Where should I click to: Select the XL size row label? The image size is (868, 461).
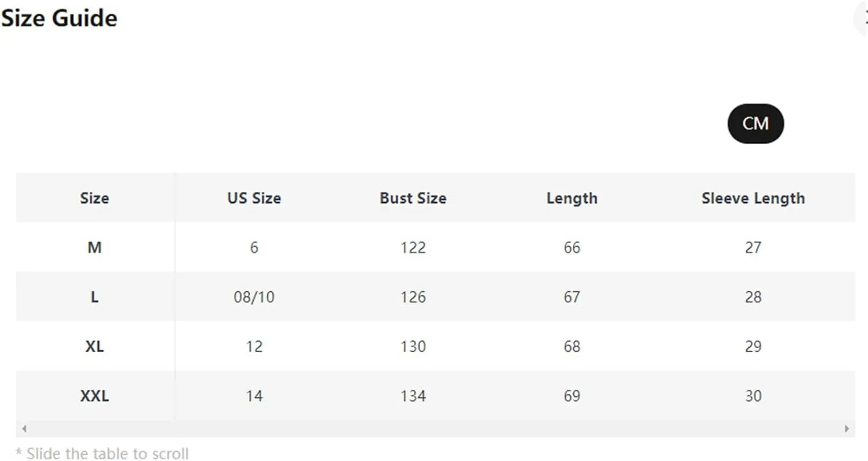94,347
